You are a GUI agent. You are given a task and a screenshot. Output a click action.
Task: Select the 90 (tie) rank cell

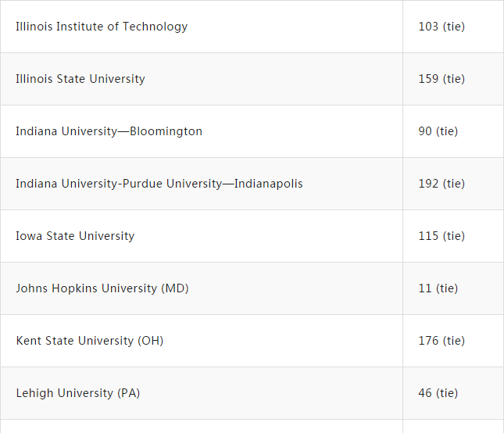click(x=438, y=131)
